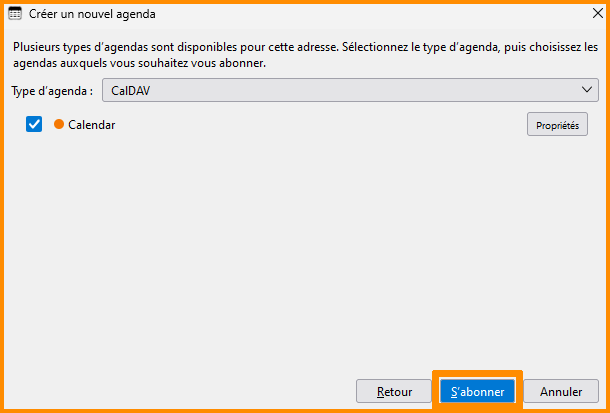Screen dimensions: 610x413
Task: Click the empty area below the Calendar row
Action: click(x=300, y=250)
